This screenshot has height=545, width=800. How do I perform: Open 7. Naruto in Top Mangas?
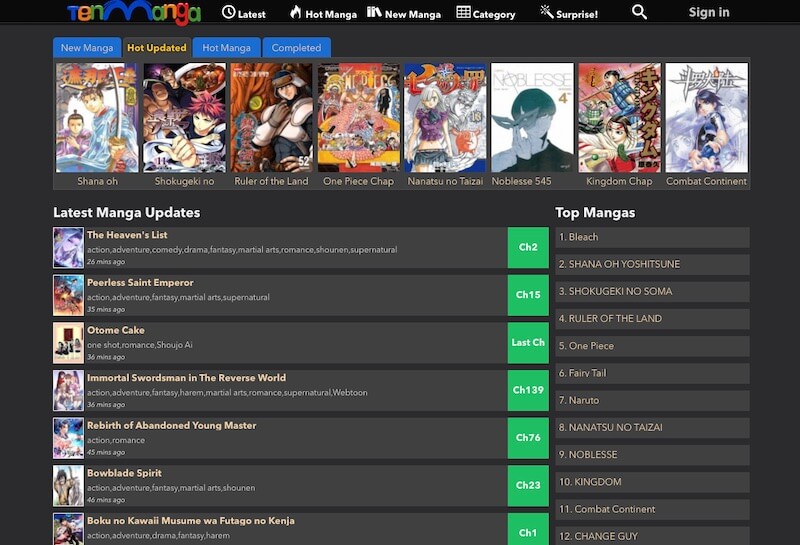coord(652,401)
